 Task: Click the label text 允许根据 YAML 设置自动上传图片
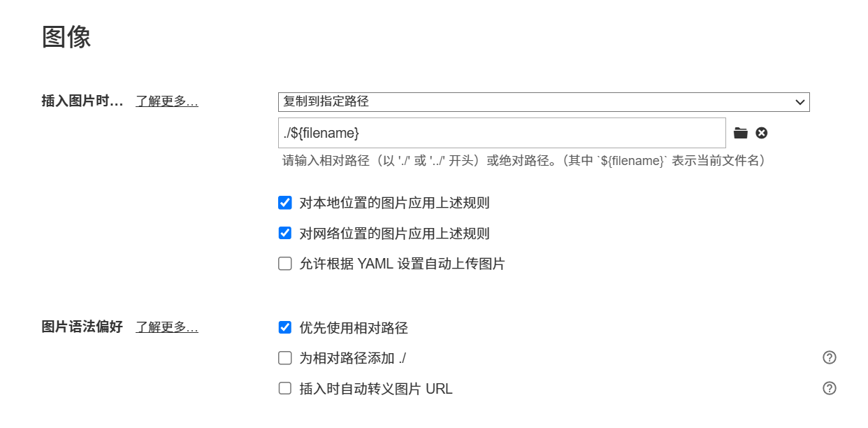[402, 264]
